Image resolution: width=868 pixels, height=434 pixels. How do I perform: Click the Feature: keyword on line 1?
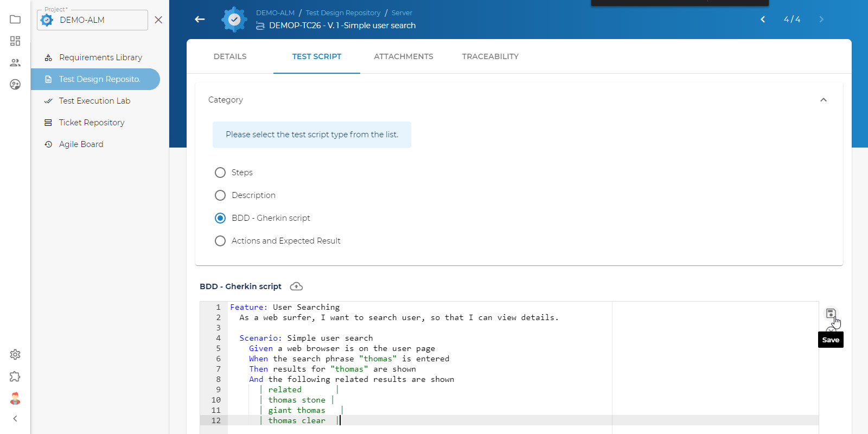(x=248, y=307)
